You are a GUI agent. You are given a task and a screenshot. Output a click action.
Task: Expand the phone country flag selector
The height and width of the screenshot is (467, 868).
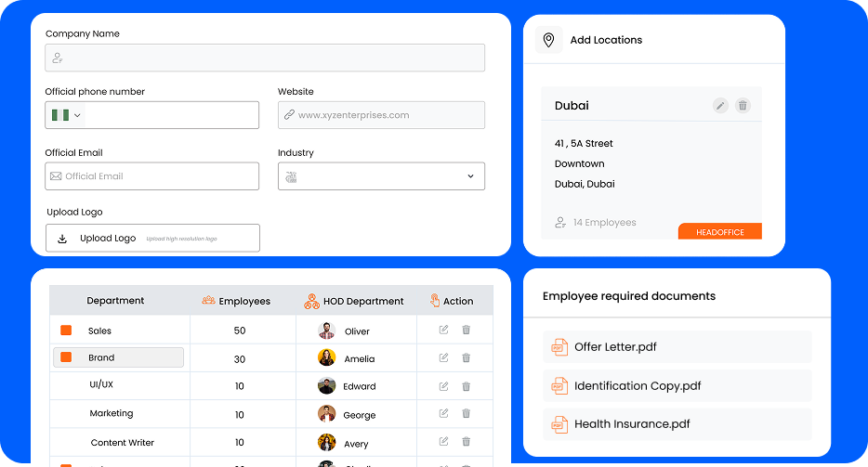click(x=65, y=115)
